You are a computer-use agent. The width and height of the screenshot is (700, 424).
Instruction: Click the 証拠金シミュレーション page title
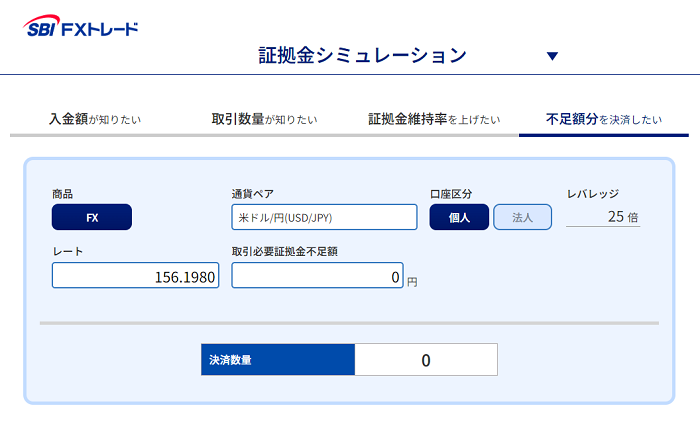coord(363,56)
